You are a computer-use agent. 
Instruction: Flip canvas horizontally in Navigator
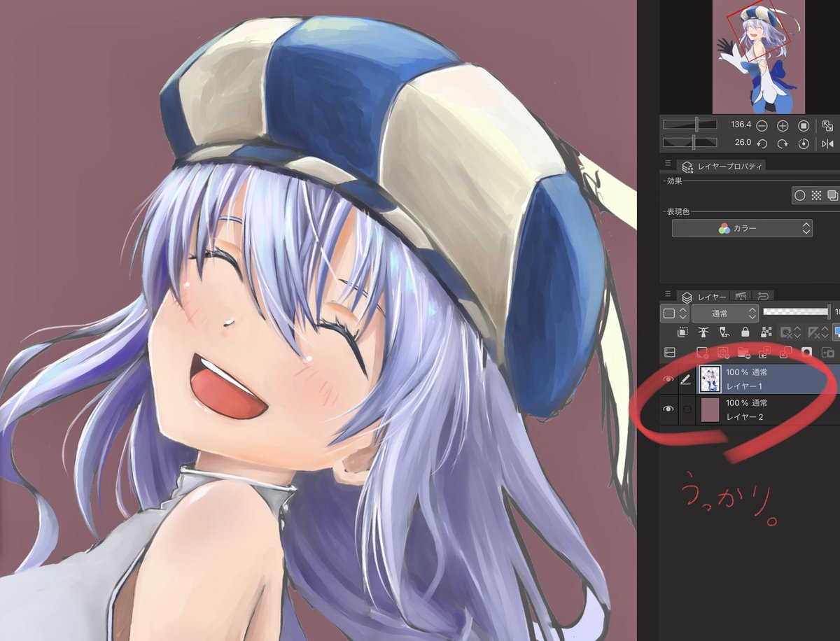(x=827, y=143)
